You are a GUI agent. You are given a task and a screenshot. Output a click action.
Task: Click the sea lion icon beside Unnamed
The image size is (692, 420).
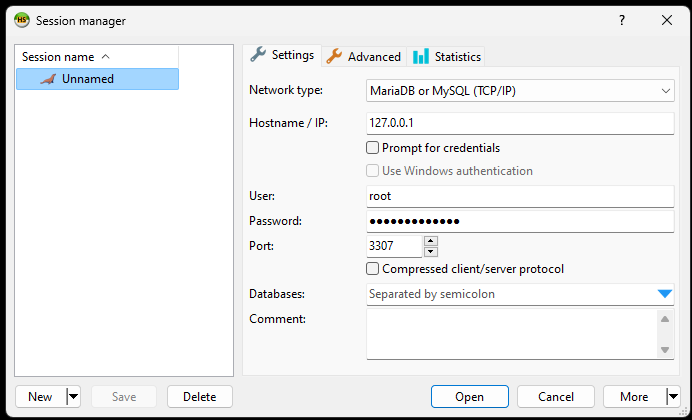[48, 79]
